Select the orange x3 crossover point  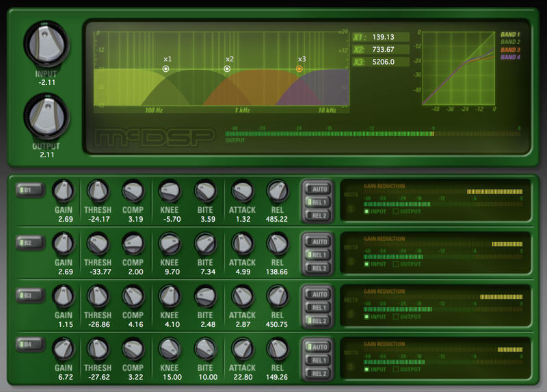pos(299,68)
